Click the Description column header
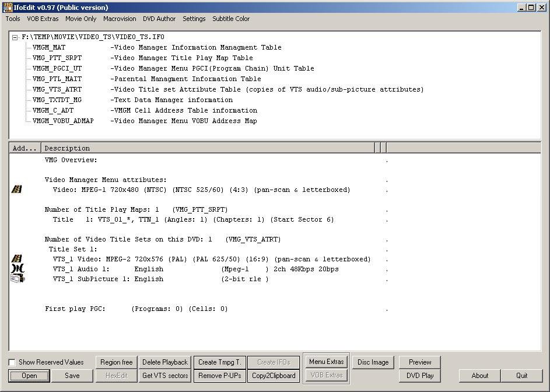This screenshot has height=392, width=550. 208,148
